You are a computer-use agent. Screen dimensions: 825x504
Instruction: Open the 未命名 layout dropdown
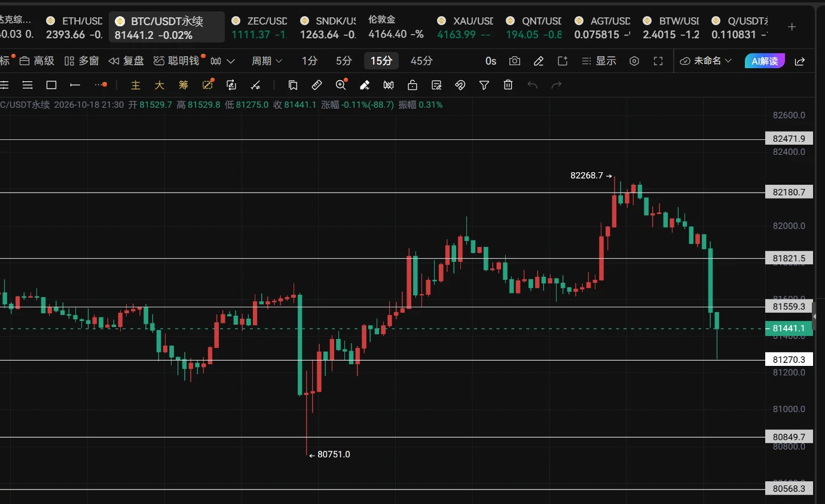[x=706, y=61]
